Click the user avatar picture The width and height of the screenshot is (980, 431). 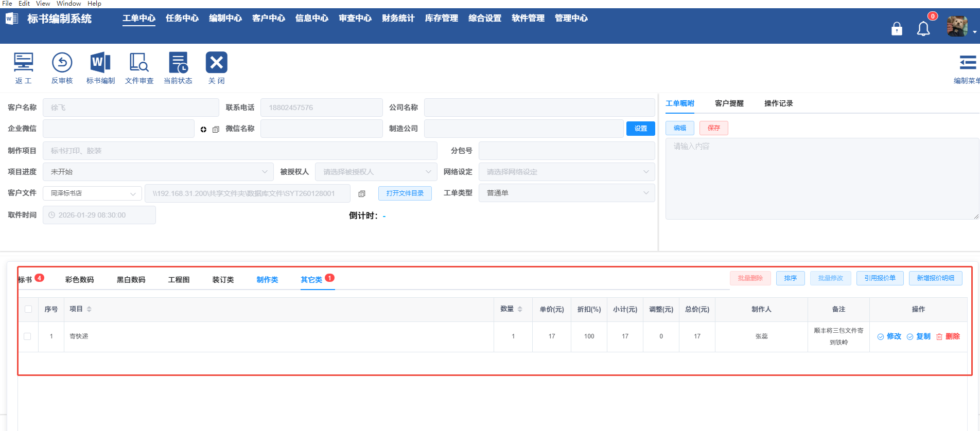pos(957,26)
